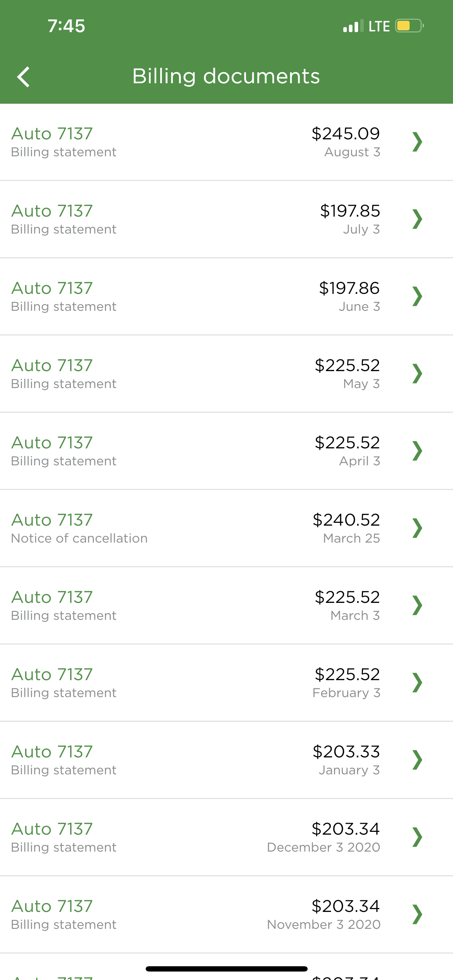
Task: Open the November 3 2020 billing statement
Action: tap(190, 914)
